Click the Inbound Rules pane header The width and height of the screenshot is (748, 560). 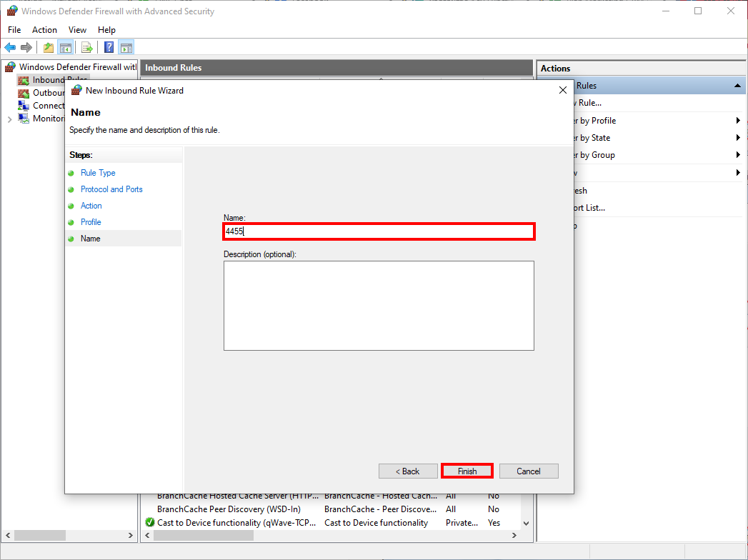336,68
